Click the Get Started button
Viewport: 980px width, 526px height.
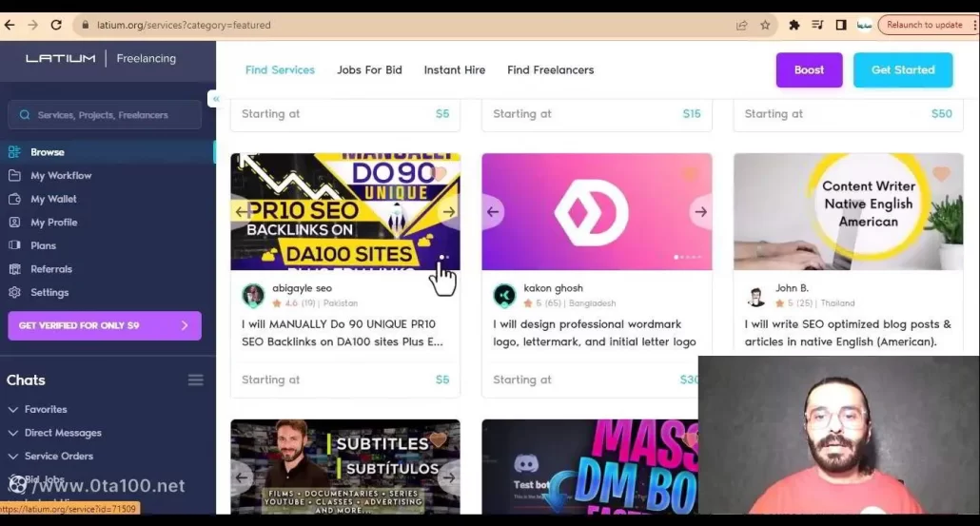coord(902,70)
